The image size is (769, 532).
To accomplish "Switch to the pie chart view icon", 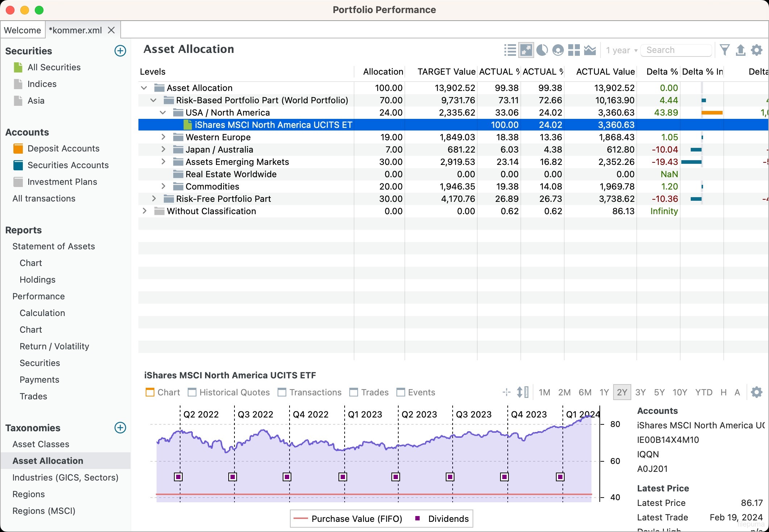I will (x=542, y=50).
